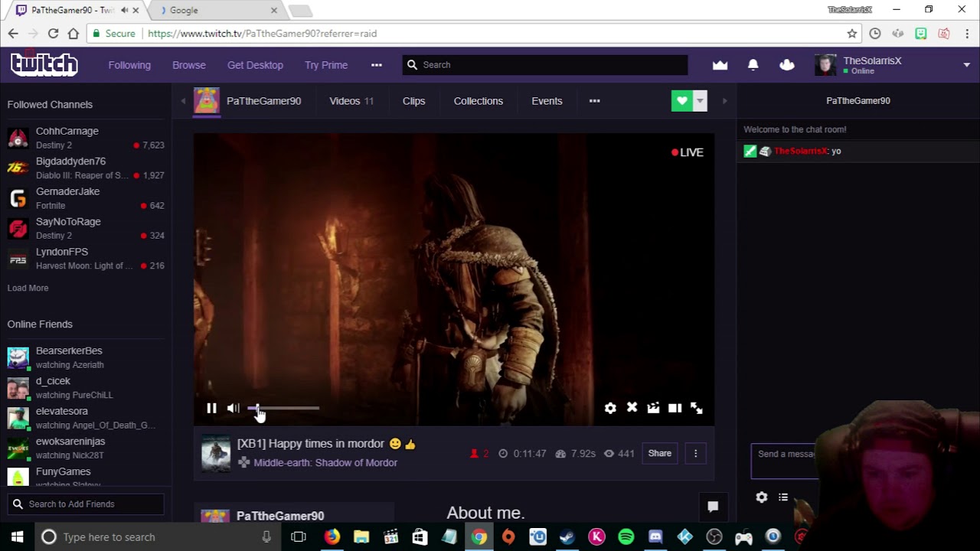
Task: Click the clip clapperboard icon
Action: 653,409
